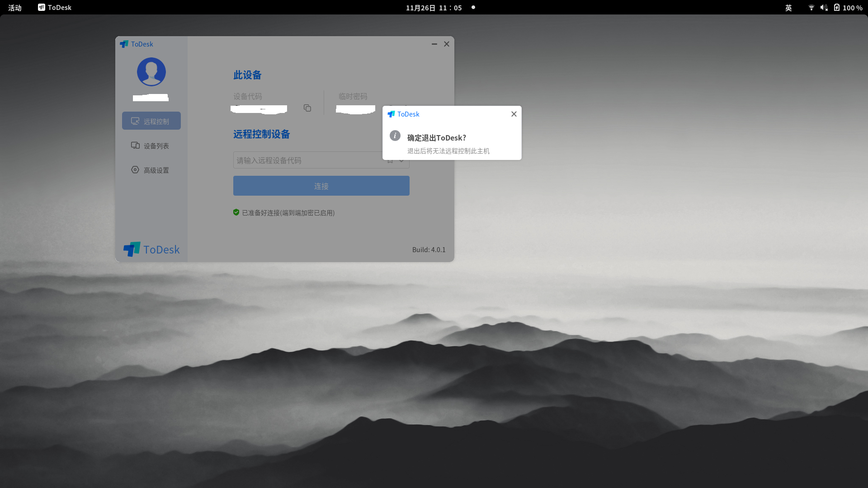Image resolution: width=868 pixels, height=488 pixels.
Task: Minimize the ToDesk main window
Action: click(x=434, y=44)
